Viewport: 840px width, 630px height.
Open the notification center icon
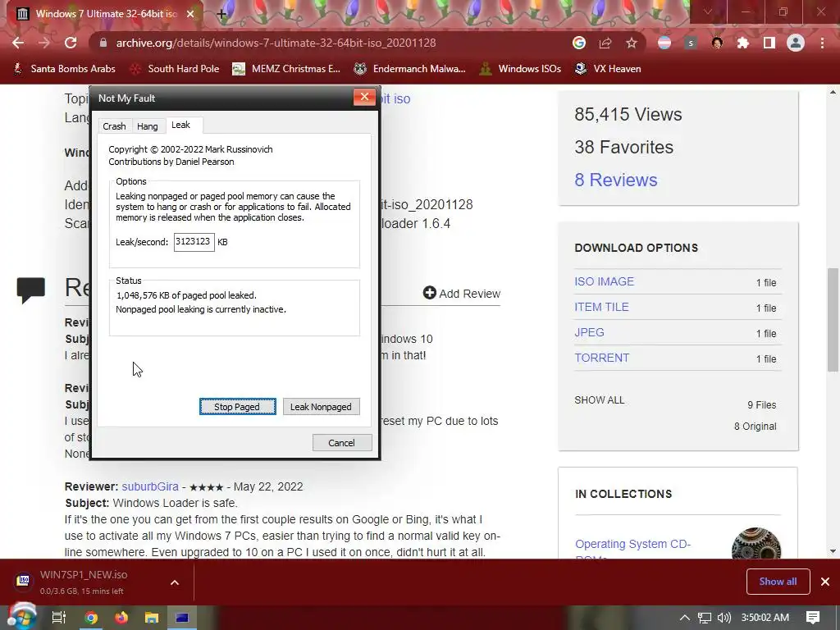click(x=813, y=618)
